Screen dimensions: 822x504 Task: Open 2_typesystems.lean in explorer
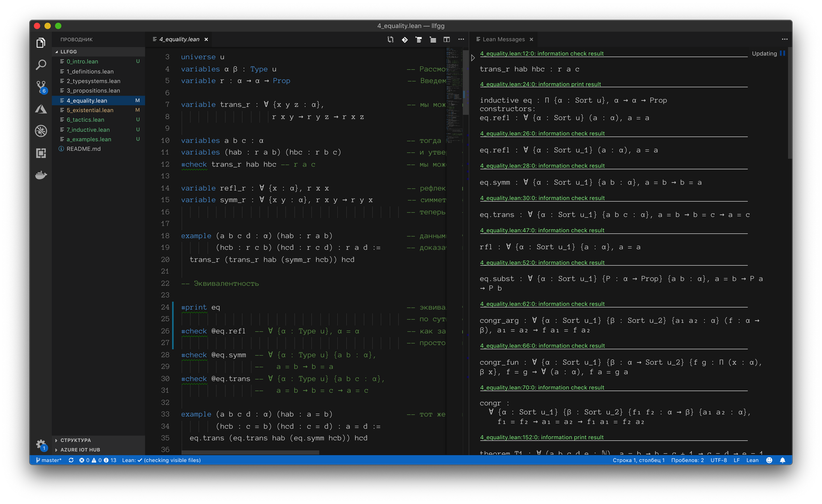(x=98, y=81)
